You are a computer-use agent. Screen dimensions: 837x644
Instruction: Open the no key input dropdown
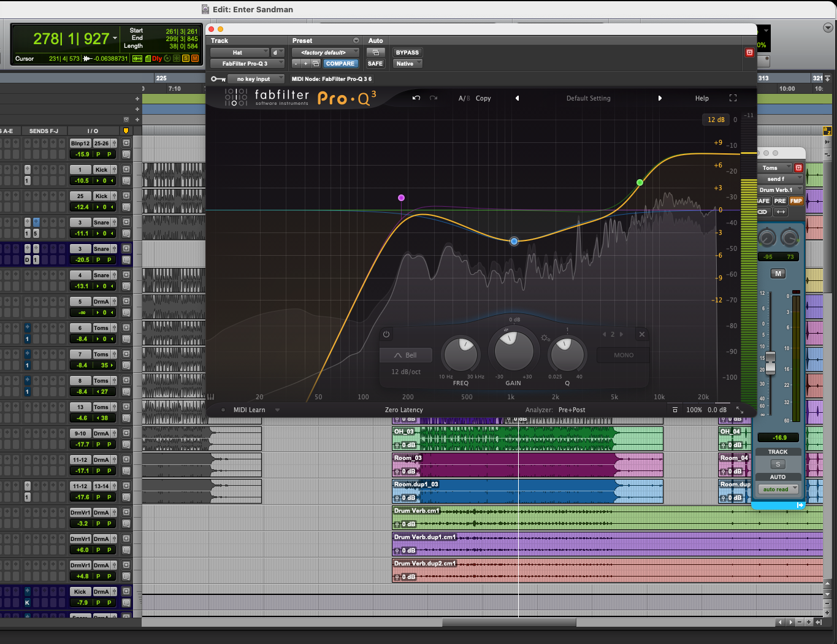(256, 79)
